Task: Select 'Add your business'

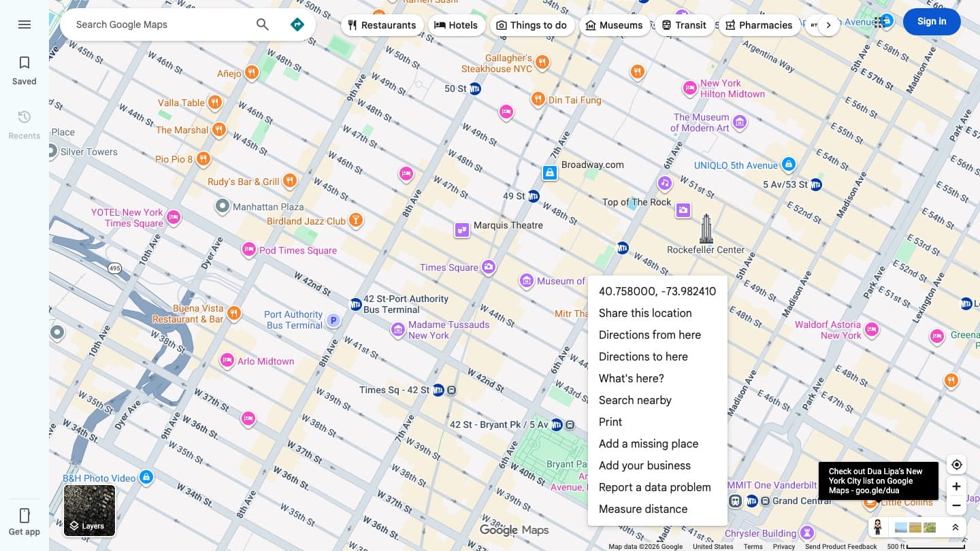Action: (x=657, y=465)
